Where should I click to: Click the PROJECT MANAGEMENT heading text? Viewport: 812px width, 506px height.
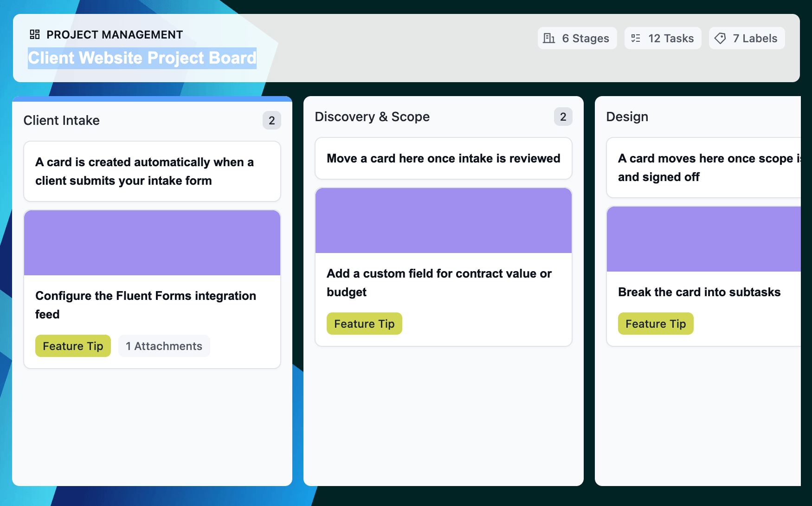pyautogui.click(x=115, y=35)
